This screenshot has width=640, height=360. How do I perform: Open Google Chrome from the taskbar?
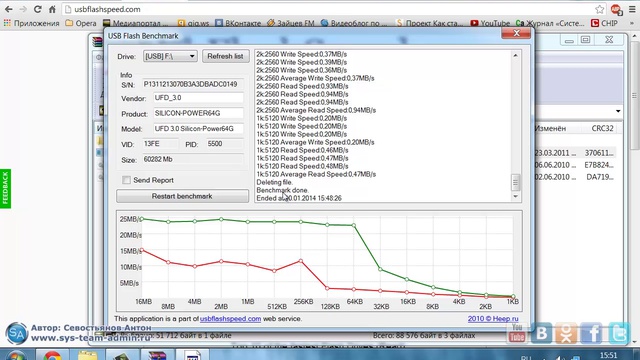[53, 355]
